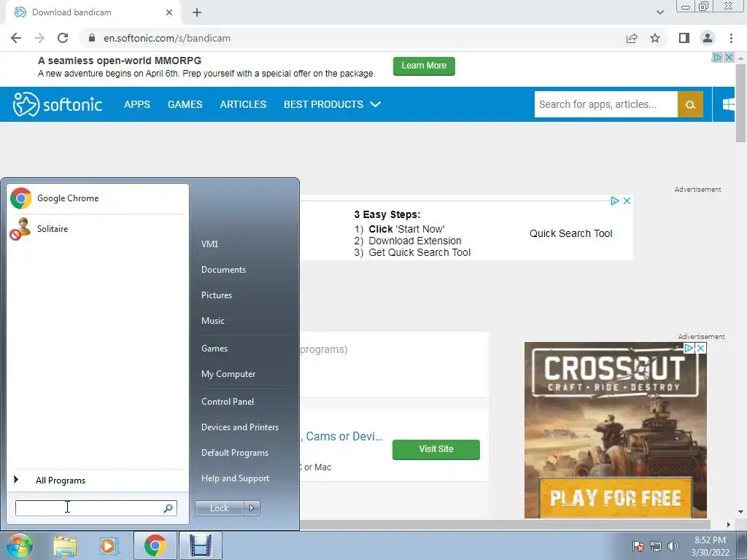Click the Start menu search box
This screenshot has height=560, width=747.
96,508
